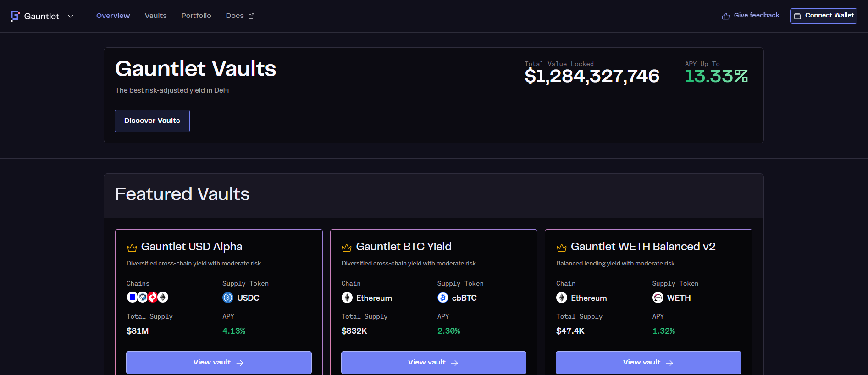Click the Ethereum chain icon in BTC Yield card

(x=347, y=298)
